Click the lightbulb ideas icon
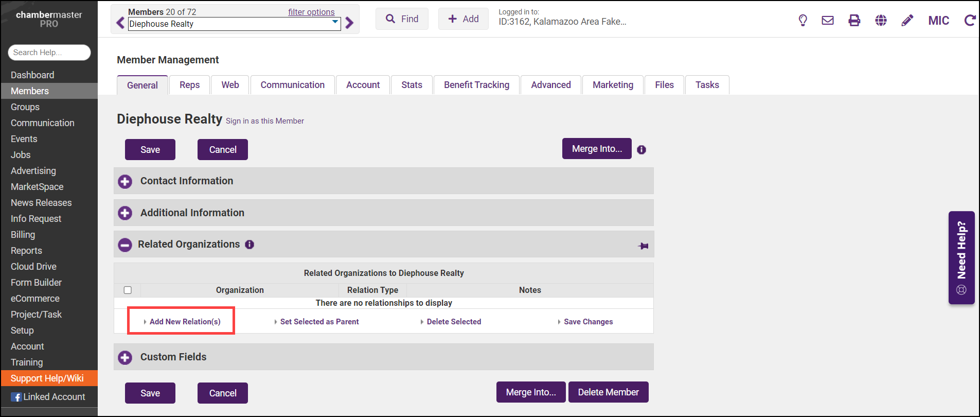Screen dimensions: 980x417 [803, 21]
